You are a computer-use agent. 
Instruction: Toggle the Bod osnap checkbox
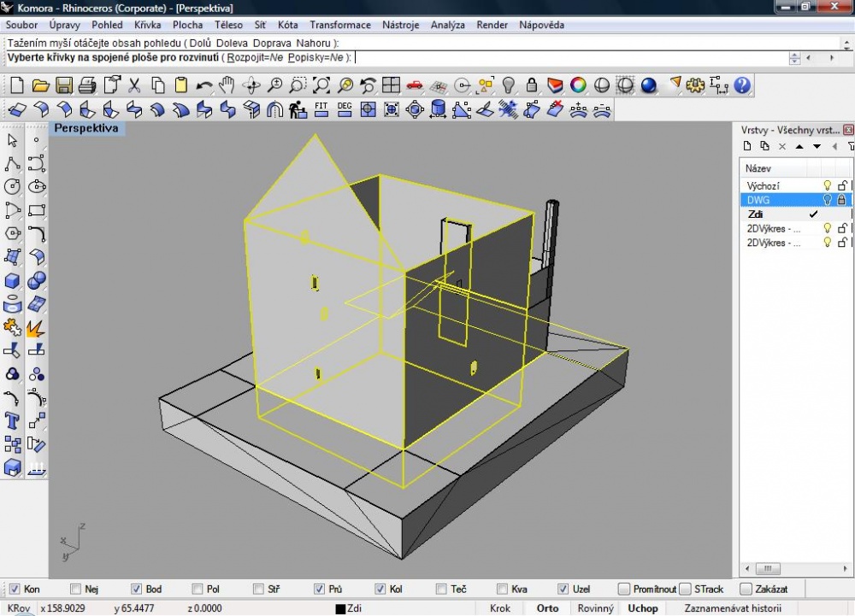click(136, 590)
